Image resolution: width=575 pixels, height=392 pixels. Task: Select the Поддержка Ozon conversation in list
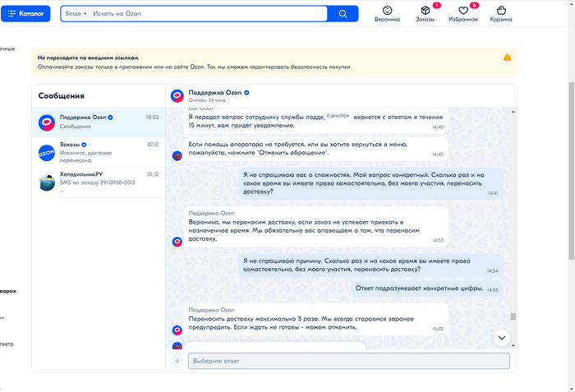[x=99, y=122]
